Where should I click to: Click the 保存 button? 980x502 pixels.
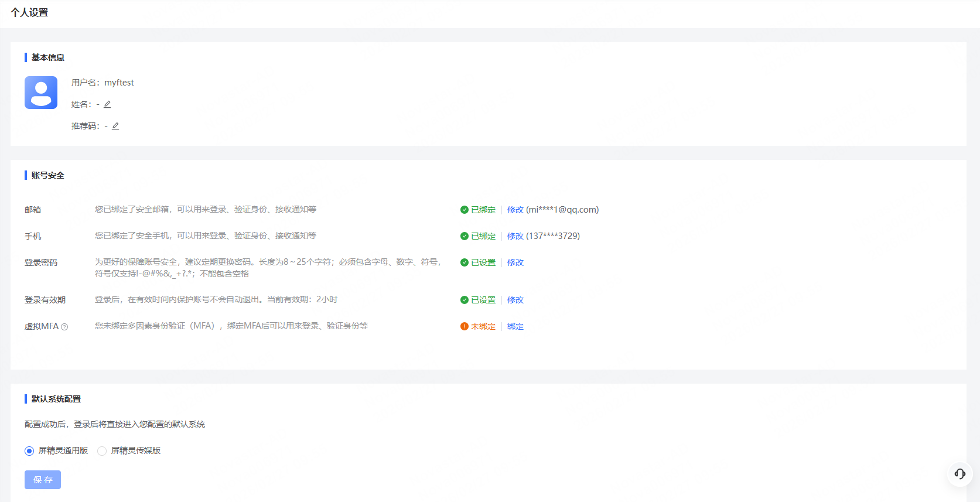[43, 480]
